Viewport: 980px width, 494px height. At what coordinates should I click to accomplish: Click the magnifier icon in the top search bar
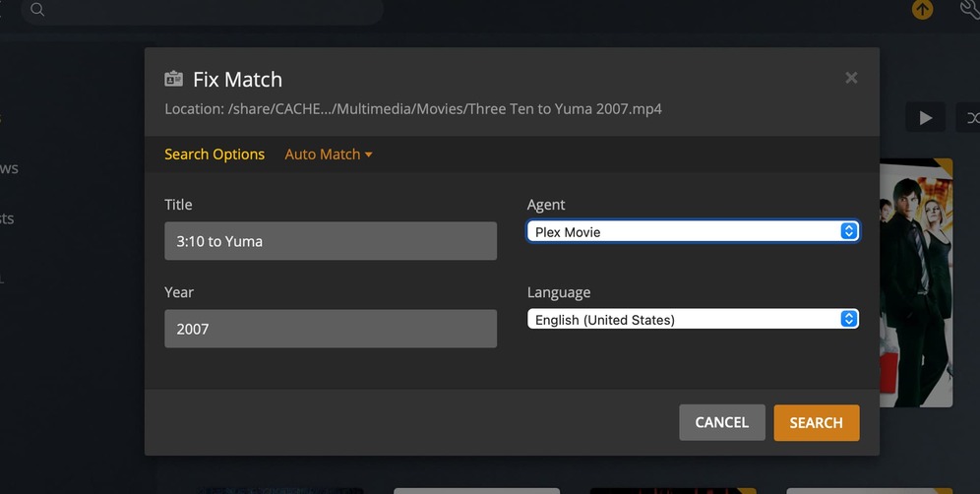(37, 10)
